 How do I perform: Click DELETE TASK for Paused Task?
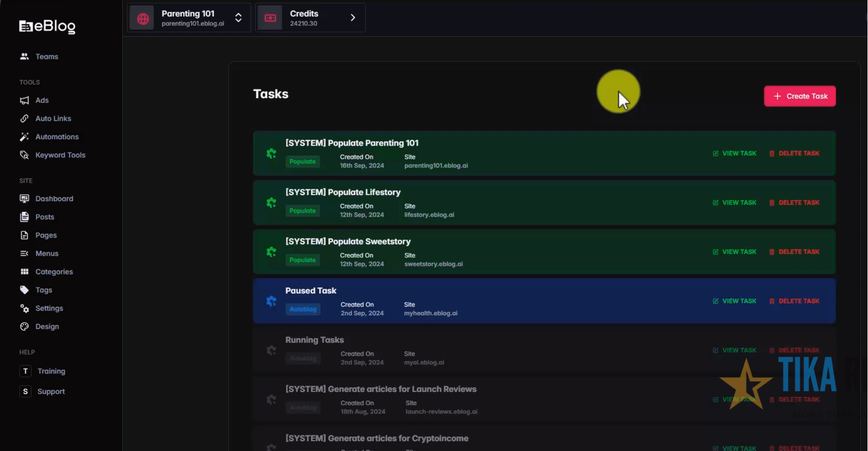[x=794, y=301]
